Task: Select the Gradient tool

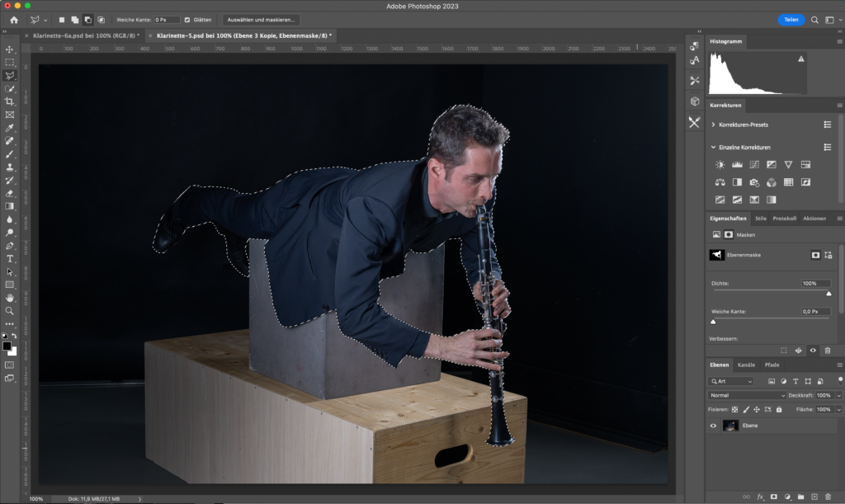Action: 10,206
